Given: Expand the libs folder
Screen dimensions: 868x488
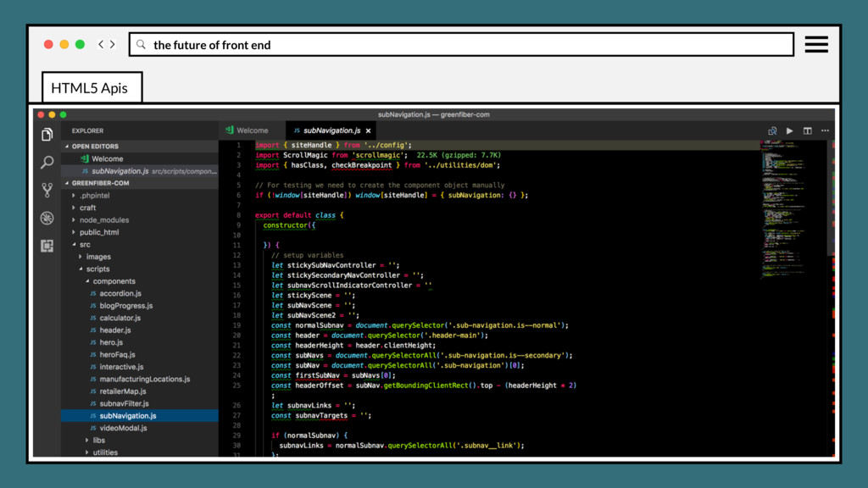Looking at the screenshot, I should [99, 441].
